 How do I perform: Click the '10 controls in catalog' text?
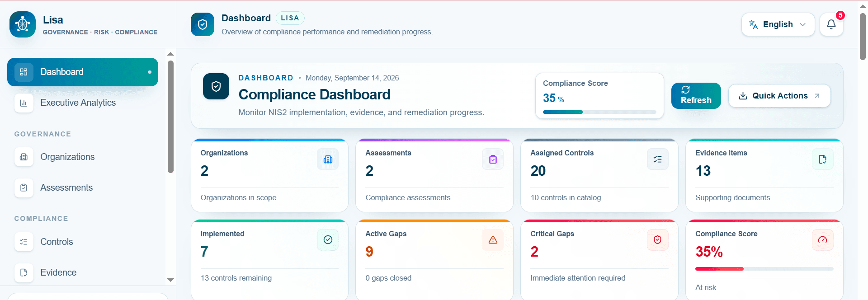coord(566,198)
